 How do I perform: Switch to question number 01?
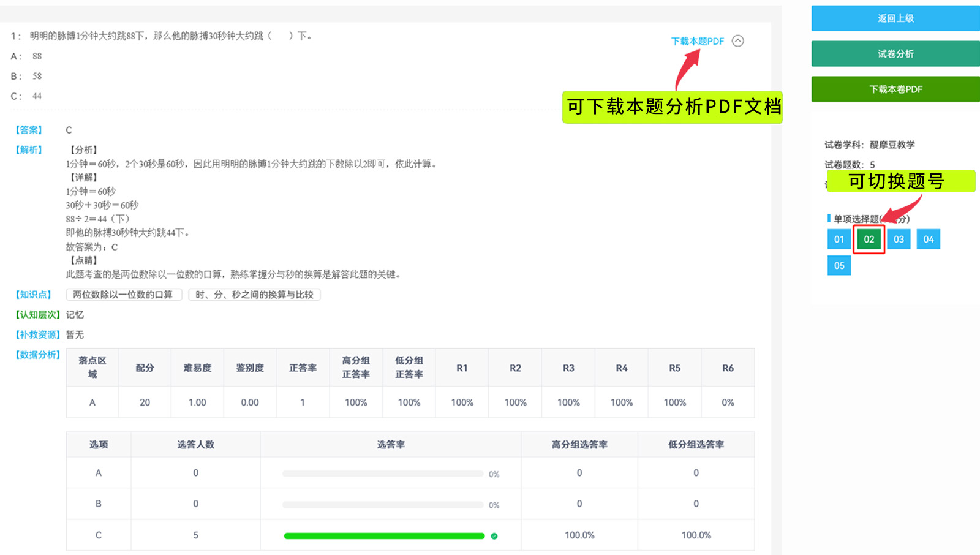tap(839, 240)
